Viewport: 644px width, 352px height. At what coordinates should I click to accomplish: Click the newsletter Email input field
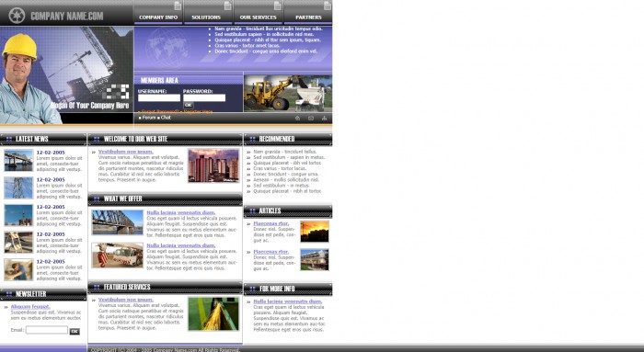click(x=47, y=330)
